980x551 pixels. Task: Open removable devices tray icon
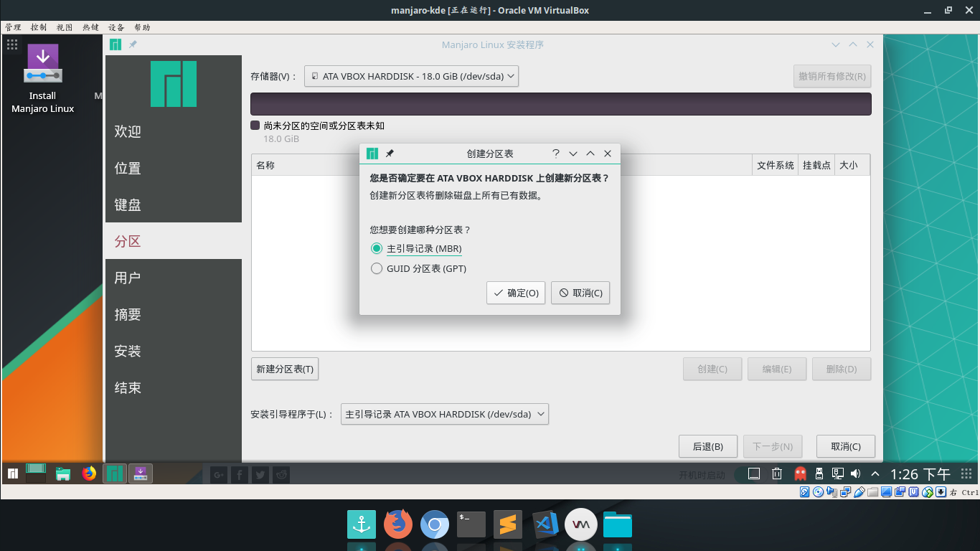pyautogui.click(x=819, y=474)
